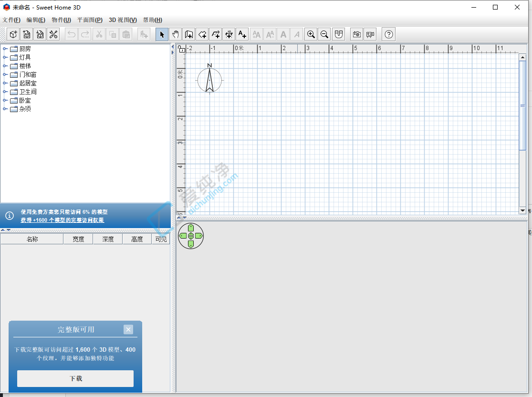Sort by the 深度 column header
Image resolution: width=532 pixels, height=397 pixels.
(x=108, y=239)
